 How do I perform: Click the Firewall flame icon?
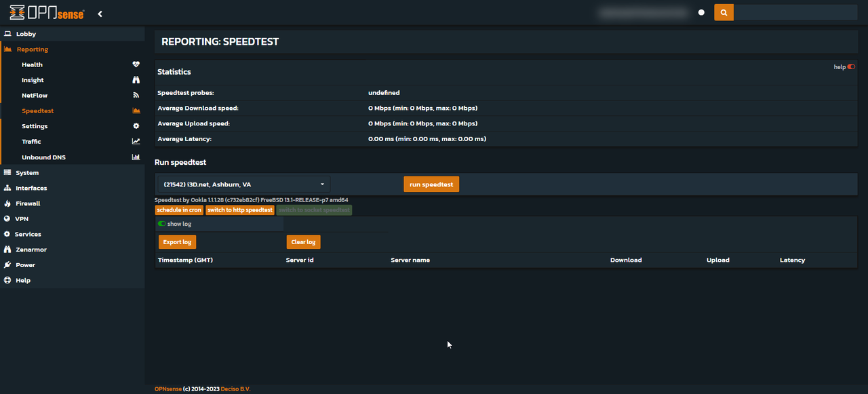click(x=7, y=203)
